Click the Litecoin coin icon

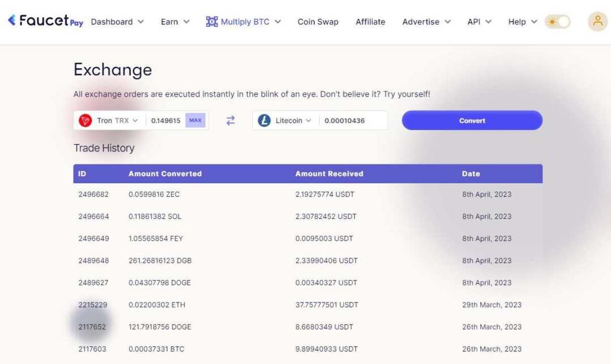(x=264, y=120)
